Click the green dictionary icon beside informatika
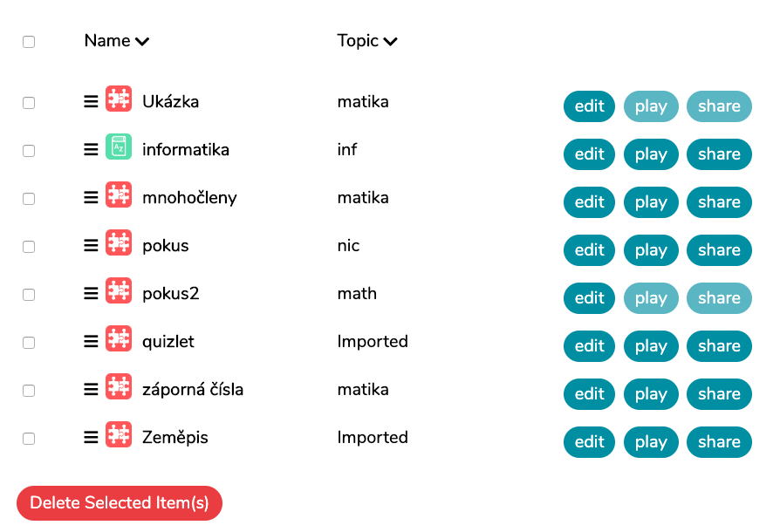 click(119, 147)
